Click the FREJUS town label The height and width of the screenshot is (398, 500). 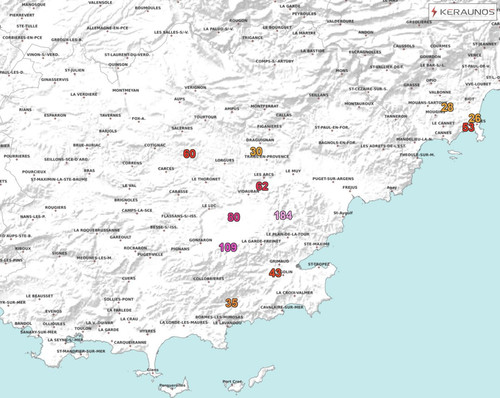point(350,188)
